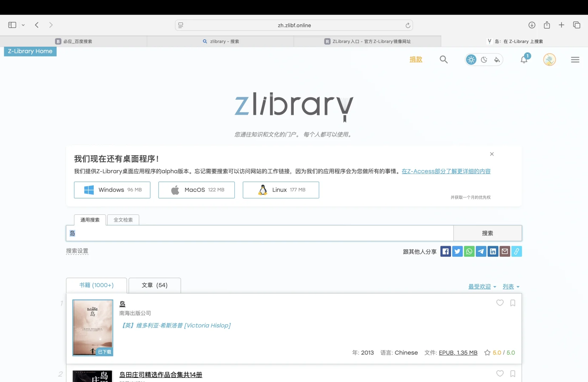This screenshot has width=588, height=382.
Task: Toggle the Safari sidebar icon
Action: click(x=12, y=25)
